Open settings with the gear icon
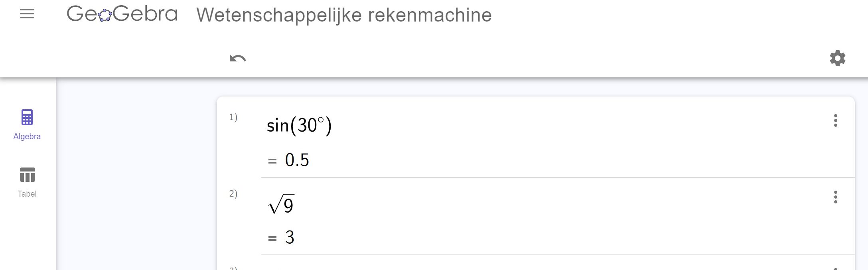 click(x=837, y=58)
